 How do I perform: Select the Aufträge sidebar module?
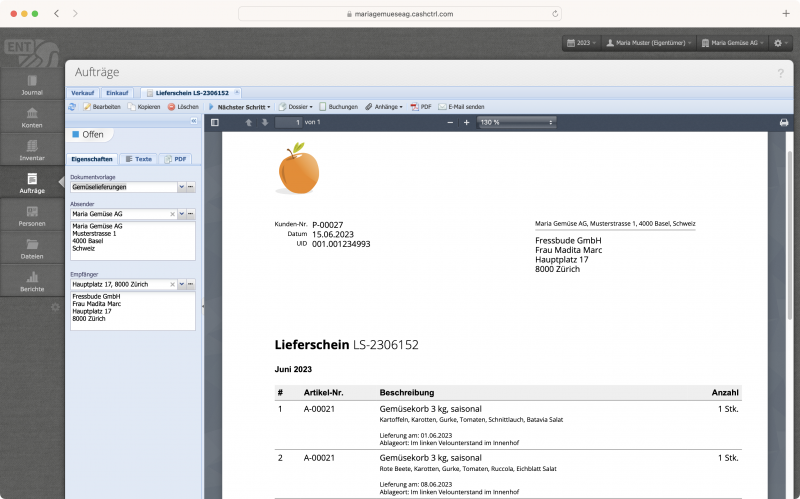32,183
